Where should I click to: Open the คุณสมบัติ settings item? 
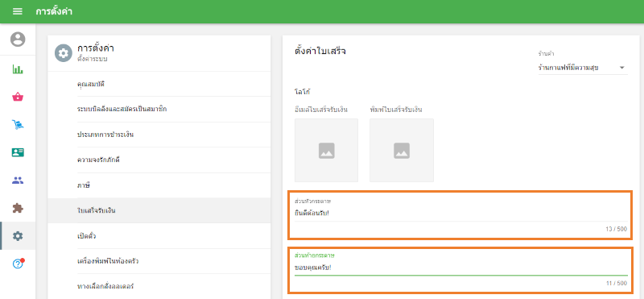click(159, 84)
